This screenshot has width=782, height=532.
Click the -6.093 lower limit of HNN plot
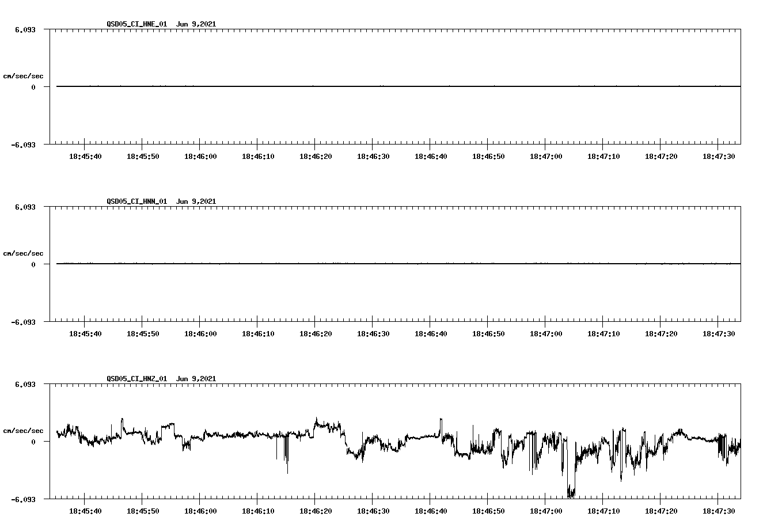coord(24,322)
